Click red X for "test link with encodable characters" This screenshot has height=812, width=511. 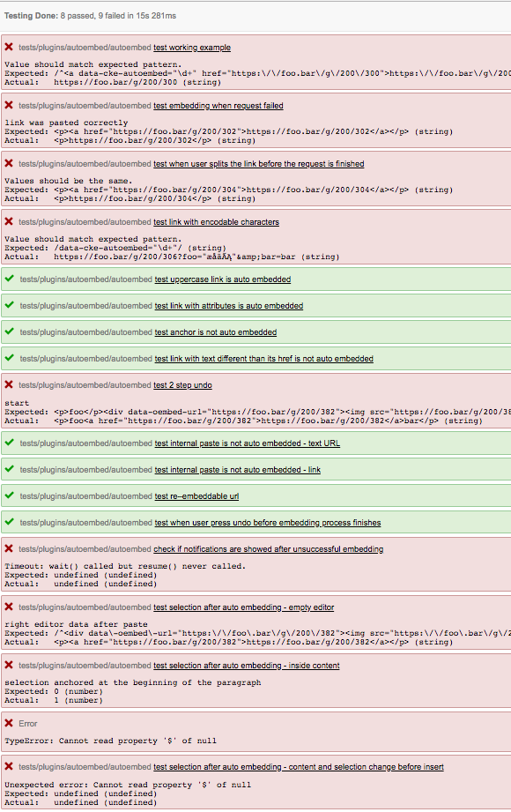[x=9, y=221]
